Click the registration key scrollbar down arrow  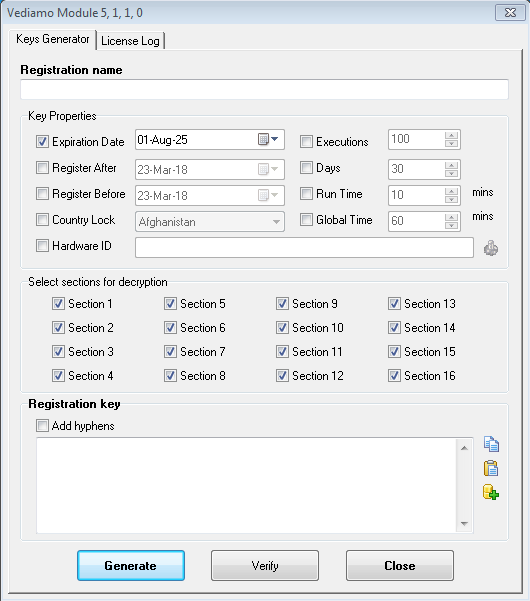tap(464, 523)
